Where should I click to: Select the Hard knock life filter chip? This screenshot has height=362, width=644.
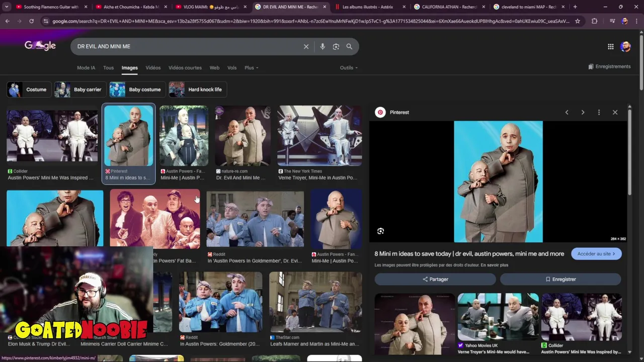tap(198, 89)
